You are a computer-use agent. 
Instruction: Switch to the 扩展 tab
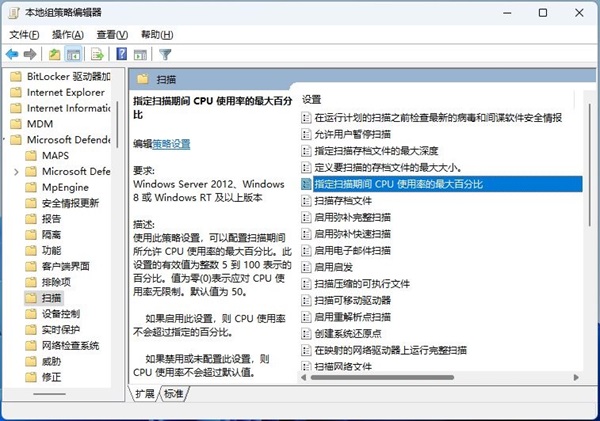coord(145,393)
